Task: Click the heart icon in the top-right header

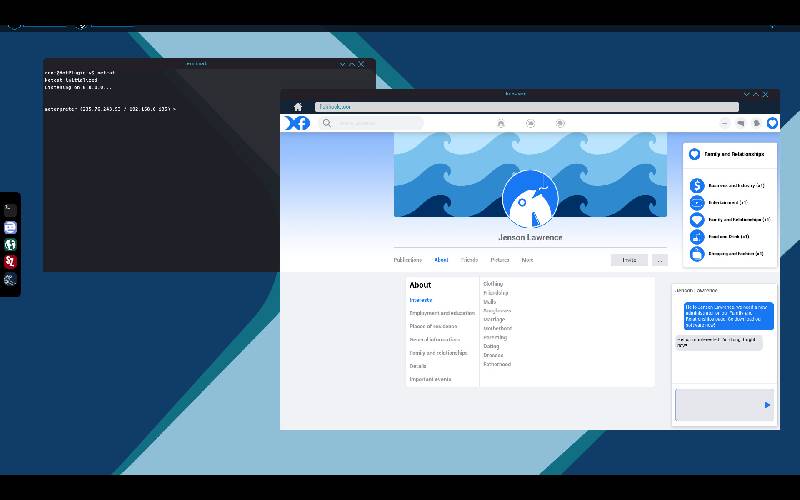Action: click(772, 123)
